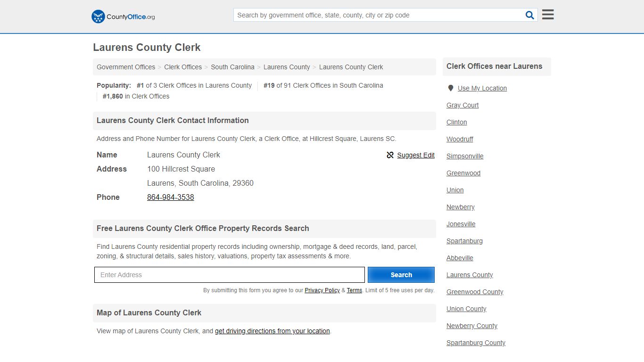The image size is (644, 362).
Task: Open Jonesville clerk offices
Action: 461,224
